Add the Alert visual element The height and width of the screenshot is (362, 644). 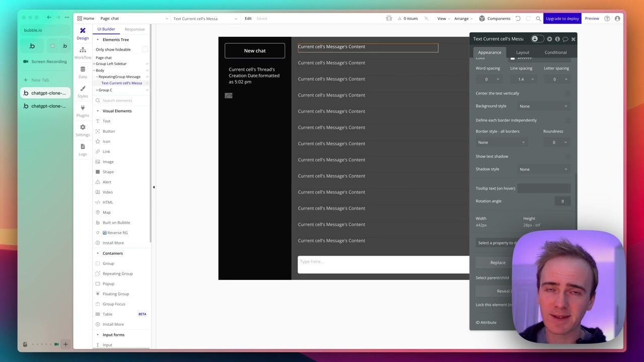pos(107,182)
